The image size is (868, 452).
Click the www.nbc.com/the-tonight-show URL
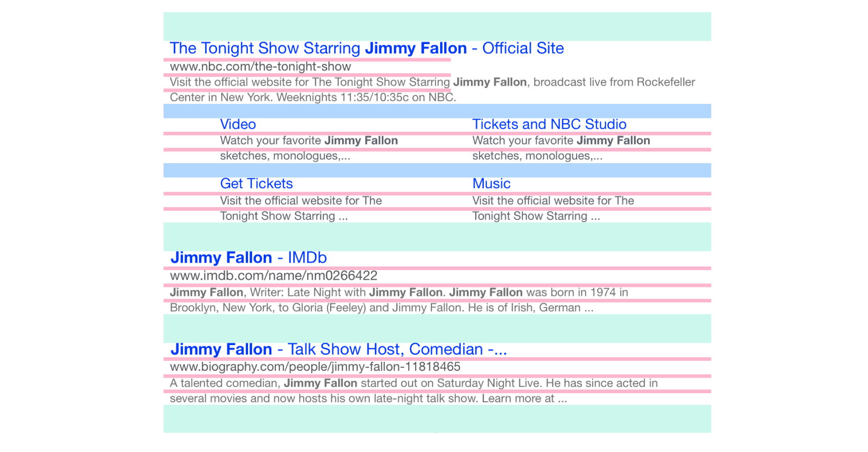click(x=260, y=66)
